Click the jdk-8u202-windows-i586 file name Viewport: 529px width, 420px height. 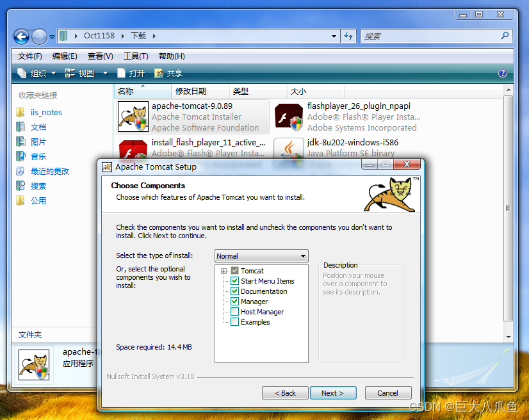point(352,142)
